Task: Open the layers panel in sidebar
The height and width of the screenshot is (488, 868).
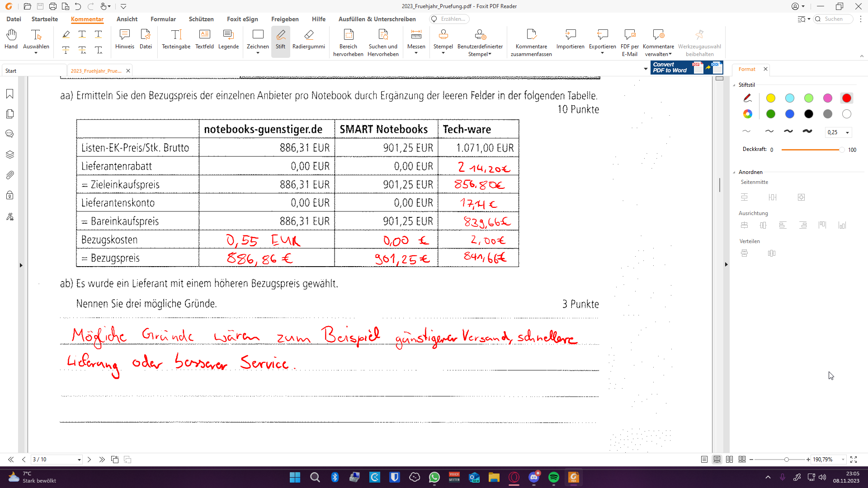Action: [x=10, y=155]
